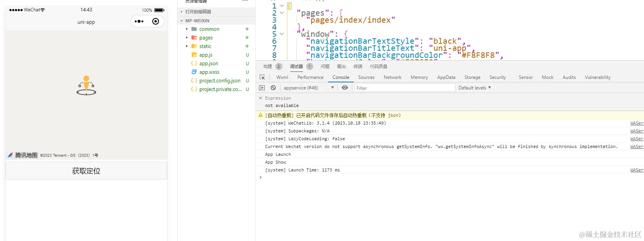
Task: Click the app.wxss file icon
Action: tap(194, 72)
